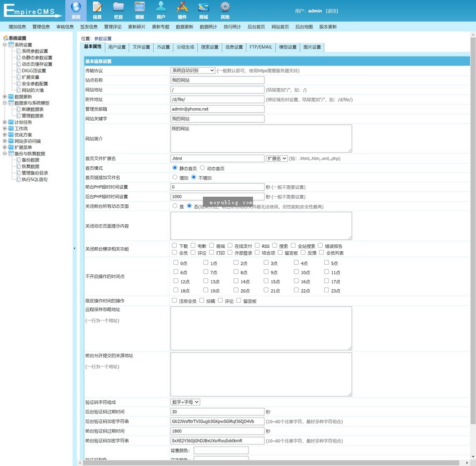Switch to the FTP/EMAIL tab
Screen dimensions: 476x466
261,47
